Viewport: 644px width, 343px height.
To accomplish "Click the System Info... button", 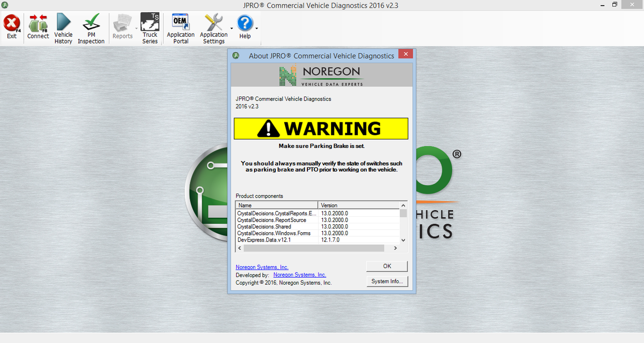I will 387,281.
